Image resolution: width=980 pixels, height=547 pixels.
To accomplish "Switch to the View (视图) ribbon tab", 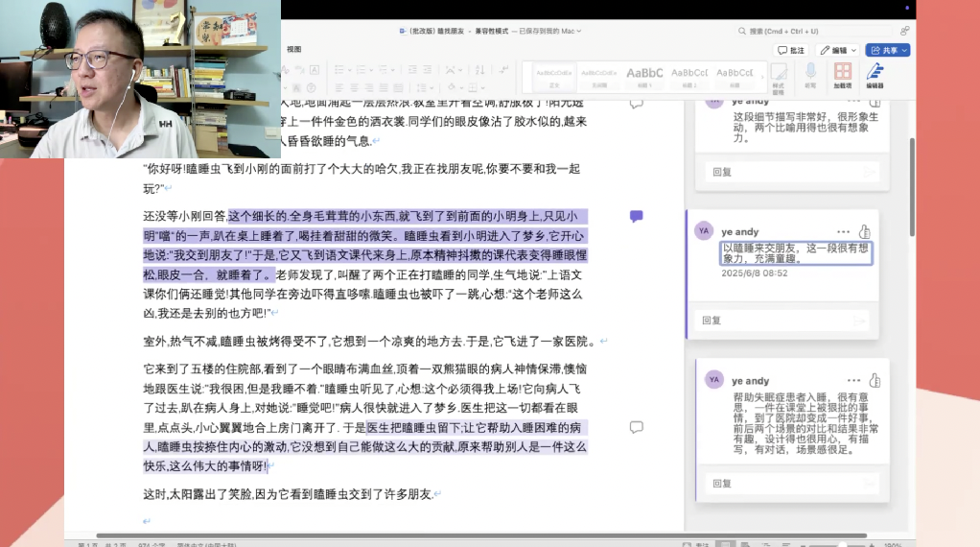I will (x=293, y=49).
